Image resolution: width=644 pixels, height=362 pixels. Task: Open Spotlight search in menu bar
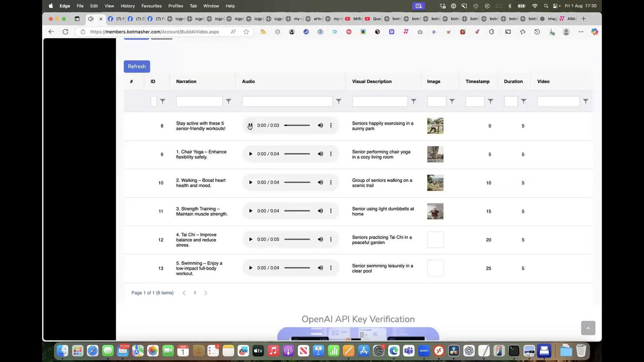click(x=546, y=6)
